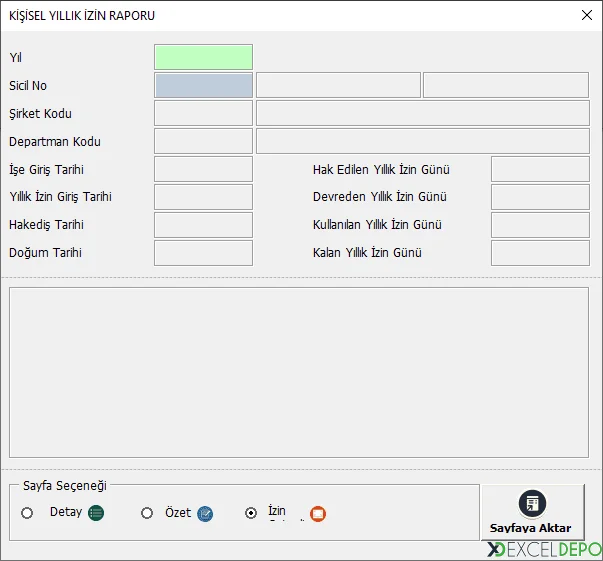Select the Kalan Yıllık İzin Günü field
The image size is (603, 561).
[x=539, y=253]
